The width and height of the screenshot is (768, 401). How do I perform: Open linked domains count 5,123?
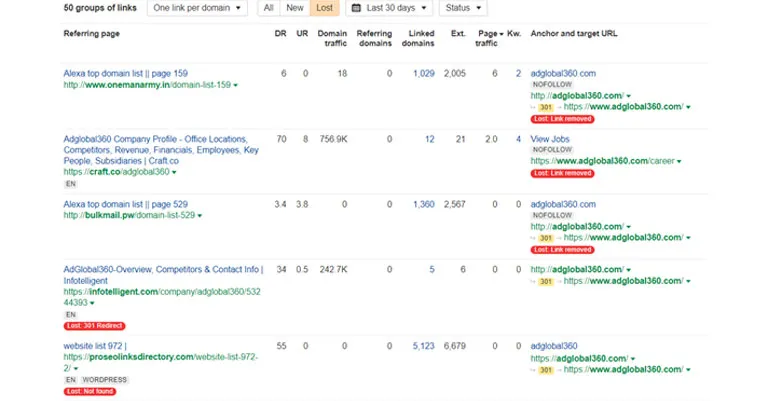424,346
